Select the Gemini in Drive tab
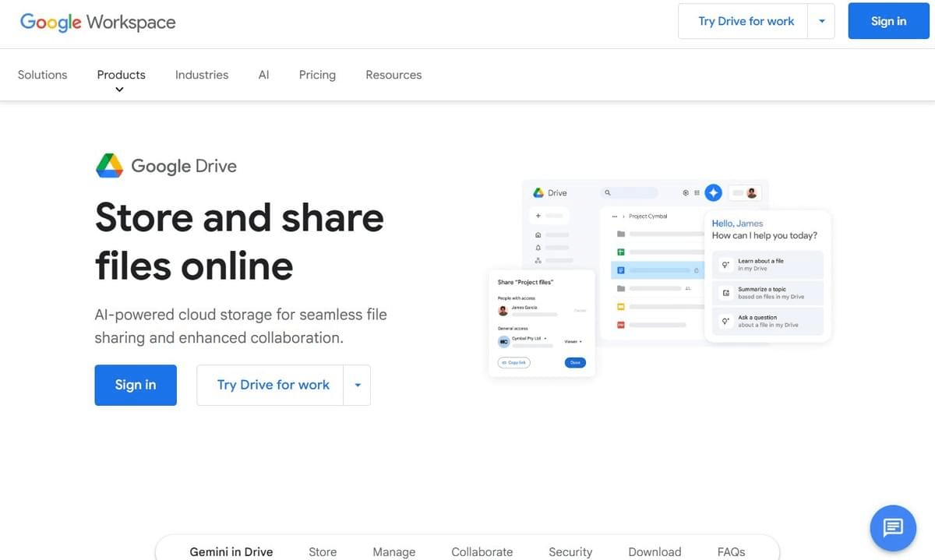935x560 pixels. (x=231, y=551)
